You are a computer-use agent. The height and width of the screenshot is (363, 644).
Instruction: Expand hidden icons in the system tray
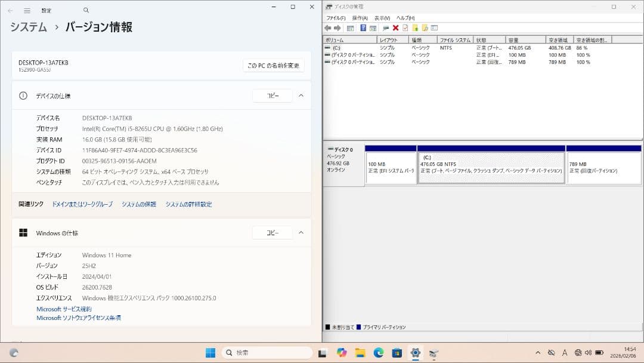tap(538, 352)
